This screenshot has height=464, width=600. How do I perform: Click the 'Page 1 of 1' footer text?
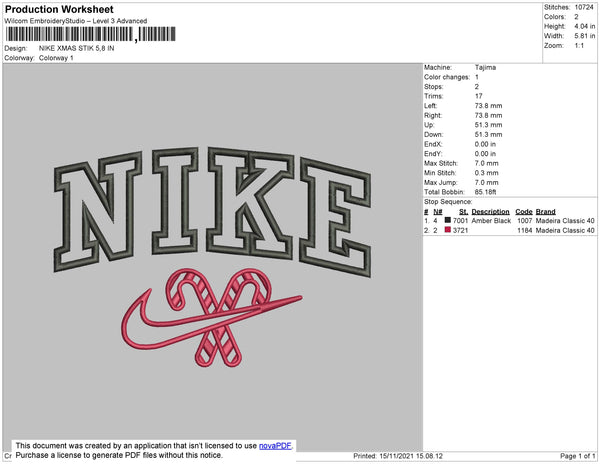click(578, 456)
